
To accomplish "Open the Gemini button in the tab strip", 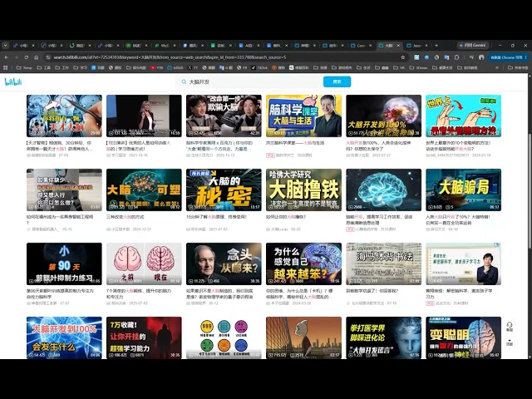I will [473, 45].
